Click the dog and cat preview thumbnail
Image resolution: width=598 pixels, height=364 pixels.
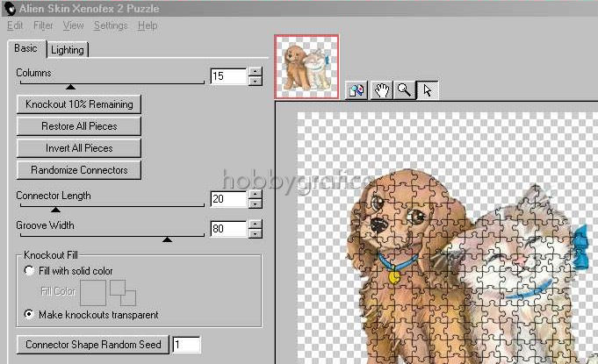pyautogui.click(x=306, y=67)
